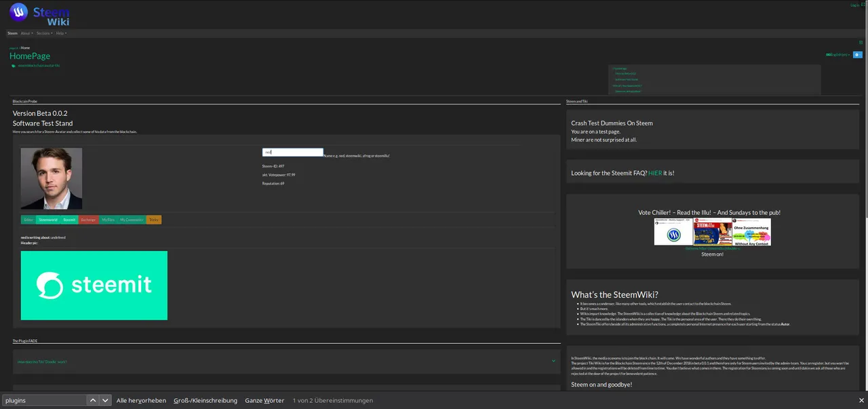Click 'Version Beta 0.0.2' heading
This screenshot has width=868, height=409.
pyautogui.click(x=40, y=113)
